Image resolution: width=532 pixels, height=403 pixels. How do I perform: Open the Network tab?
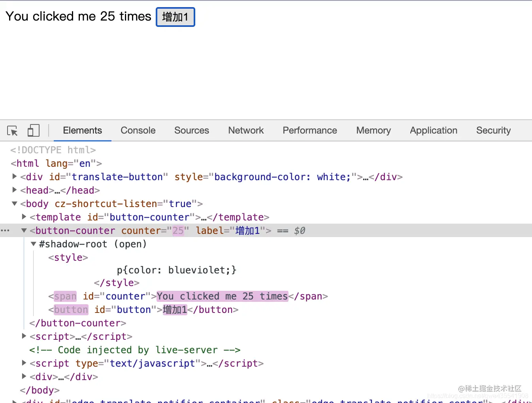[246, 130]
